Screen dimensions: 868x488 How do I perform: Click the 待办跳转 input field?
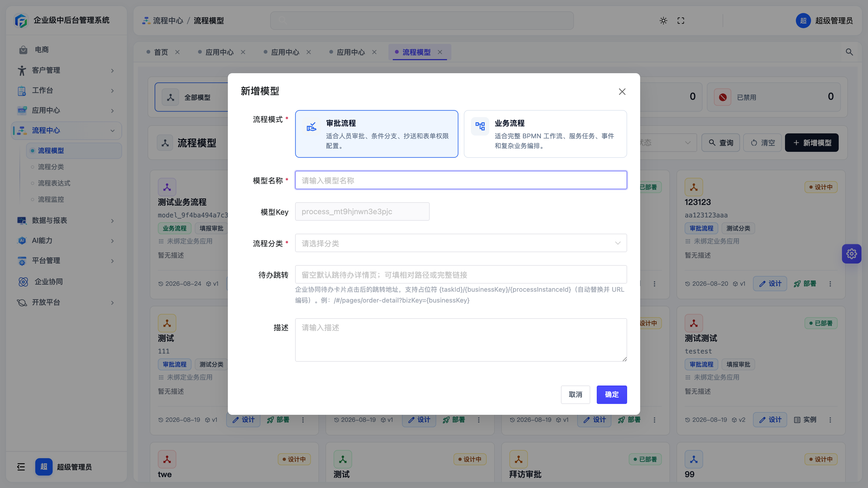point(461,274)
